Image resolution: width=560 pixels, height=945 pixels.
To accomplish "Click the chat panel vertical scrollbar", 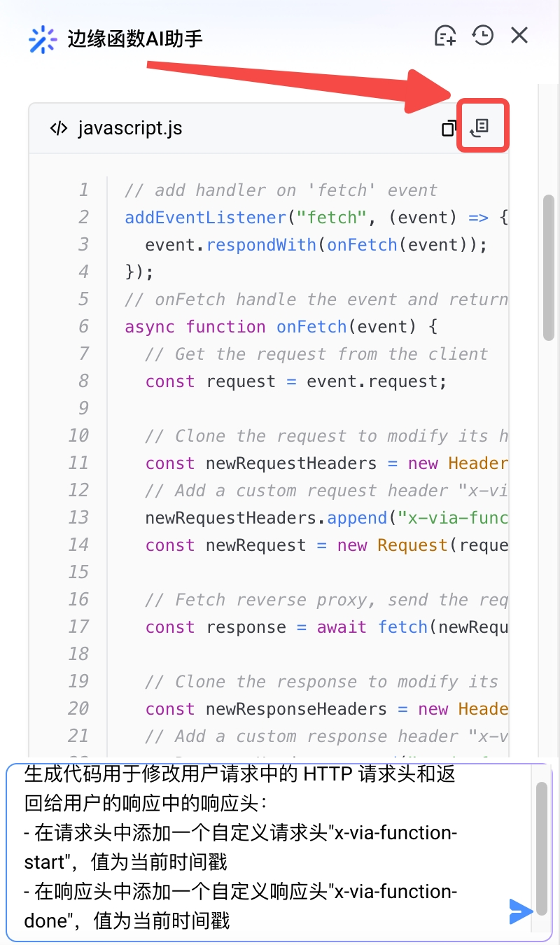I will pyautogui.click(x=548, y=266).
